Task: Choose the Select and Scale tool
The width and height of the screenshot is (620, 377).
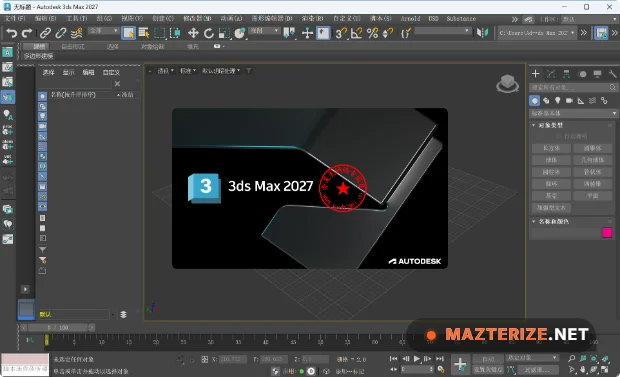Action: click(224, 33)
